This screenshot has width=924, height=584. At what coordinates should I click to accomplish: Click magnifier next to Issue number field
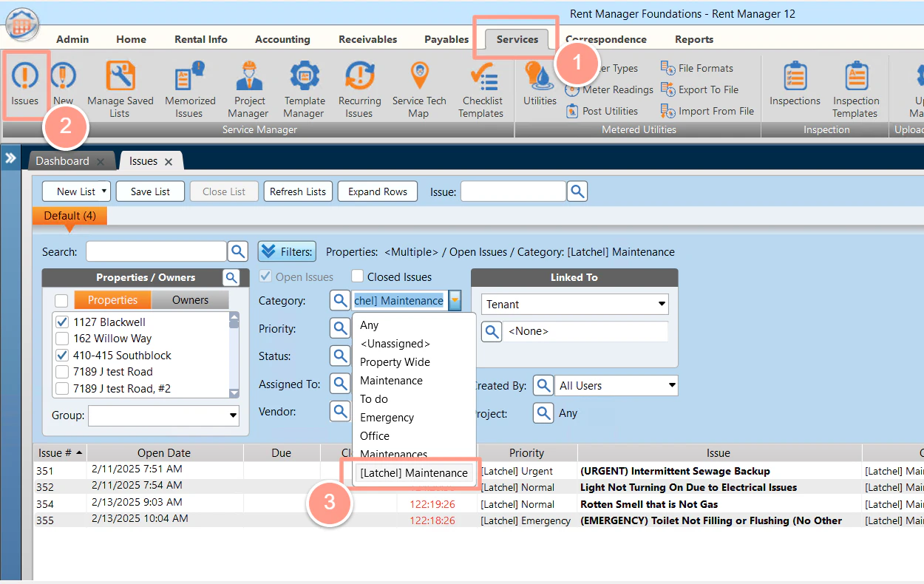coord(577,191)
